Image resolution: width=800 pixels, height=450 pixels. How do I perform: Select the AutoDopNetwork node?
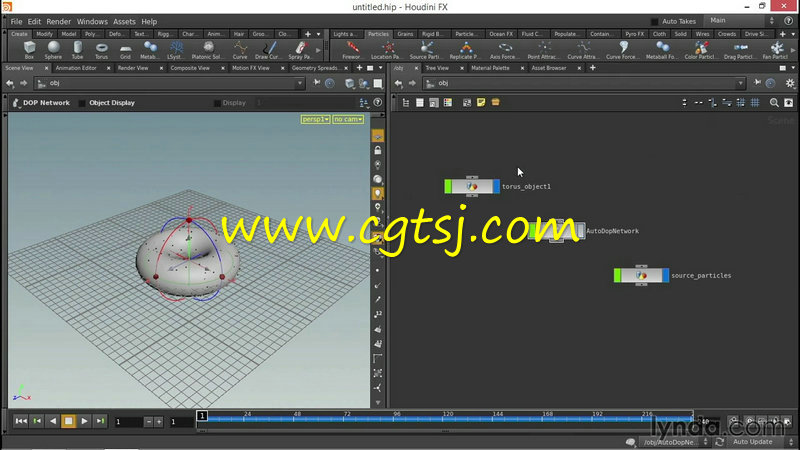pos(557,231)
